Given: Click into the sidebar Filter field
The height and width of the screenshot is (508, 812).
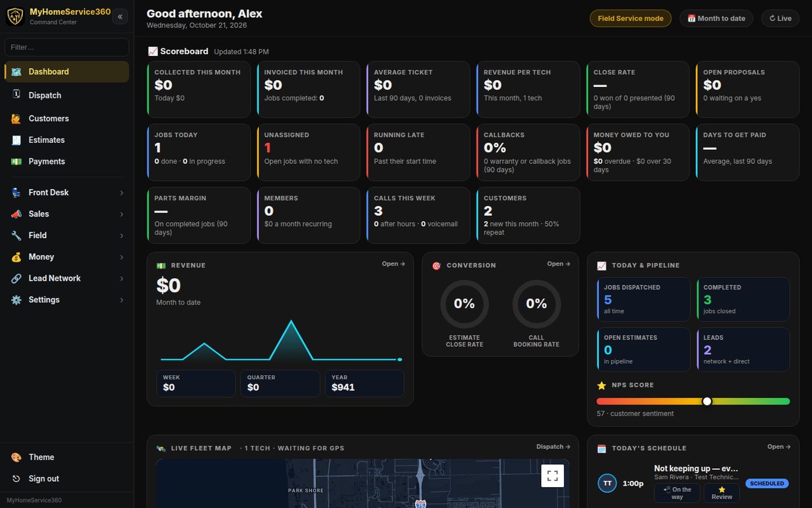Looking at the screenshot, I should coord(67,48).
